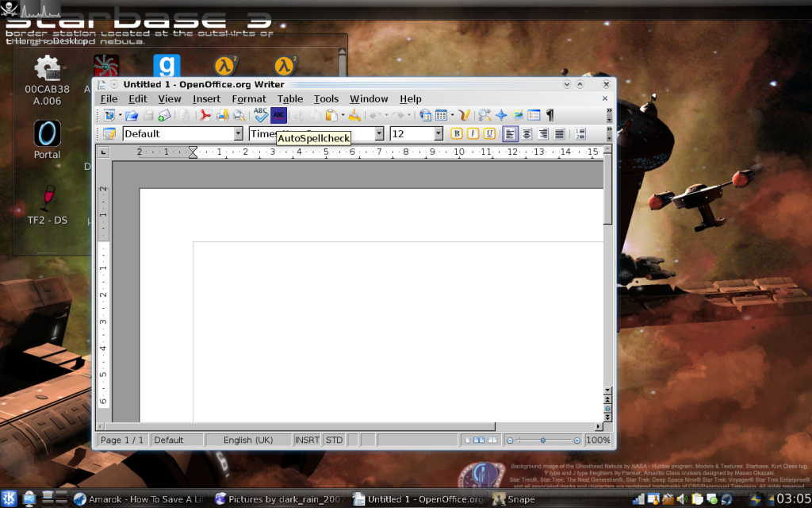Set Justified paragraph alignment
This screenshot has width=812, height=508.
[x=559, y=133]
